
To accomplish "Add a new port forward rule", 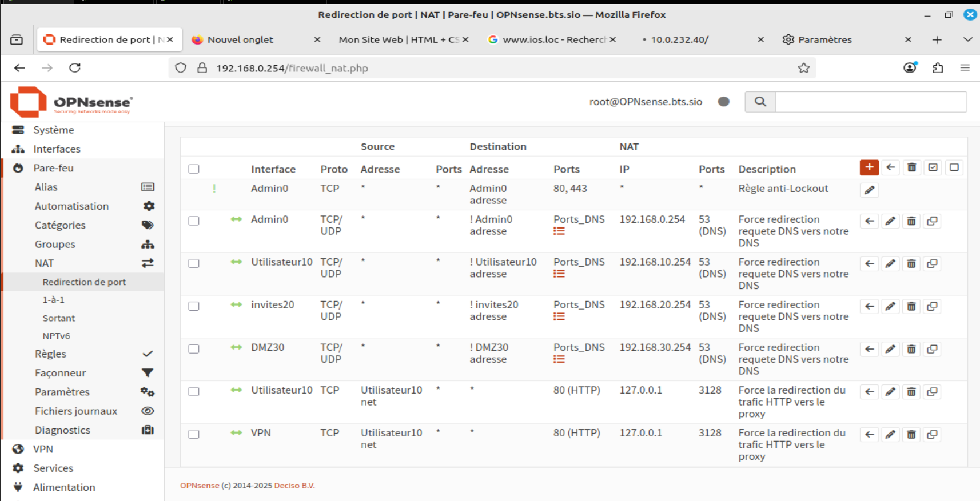I will click(869, 167).
